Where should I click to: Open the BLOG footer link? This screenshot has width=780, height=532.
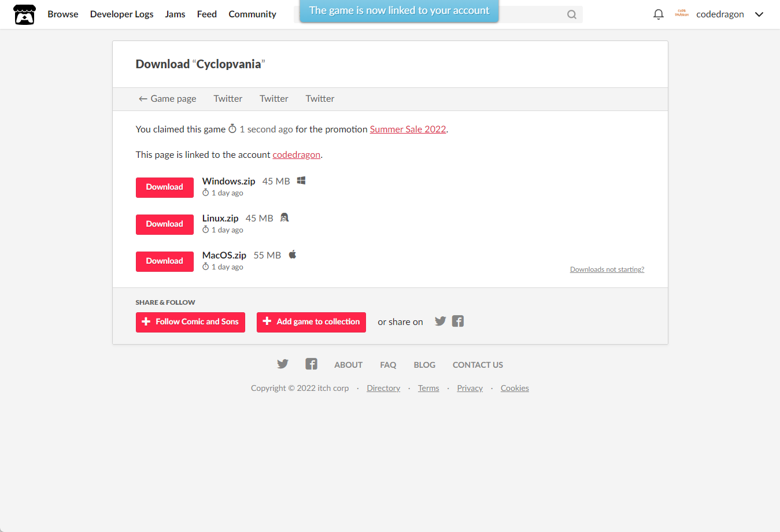pos(424,365)
